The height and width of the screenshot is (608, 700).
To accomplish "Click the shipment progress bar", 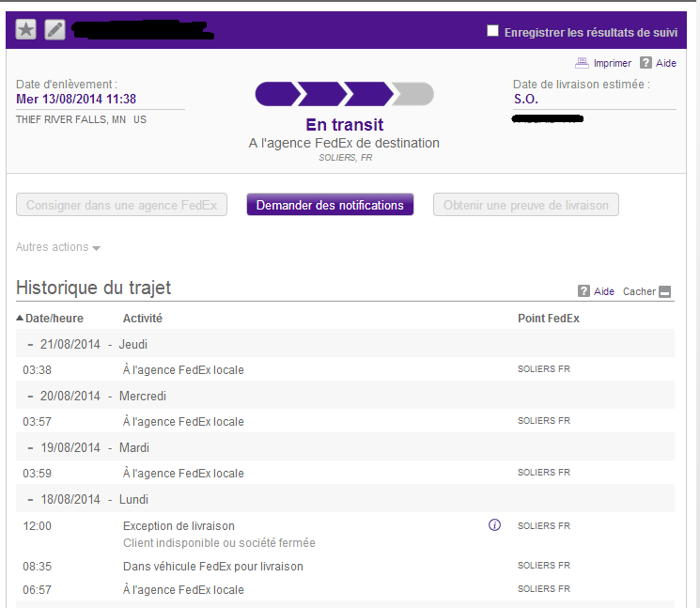I will [x=344, y=94].
